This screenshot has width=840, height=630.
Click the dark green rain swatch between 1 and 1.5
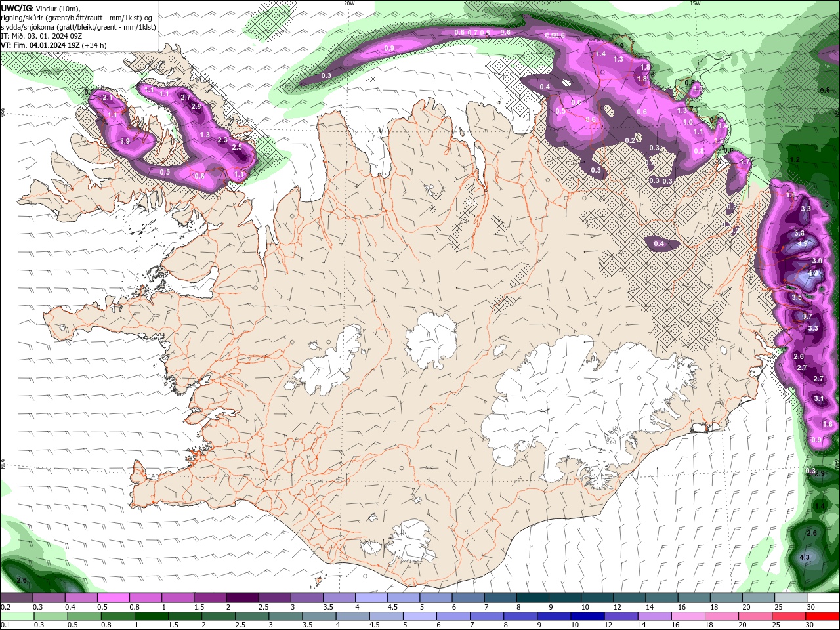pos(151,616)
